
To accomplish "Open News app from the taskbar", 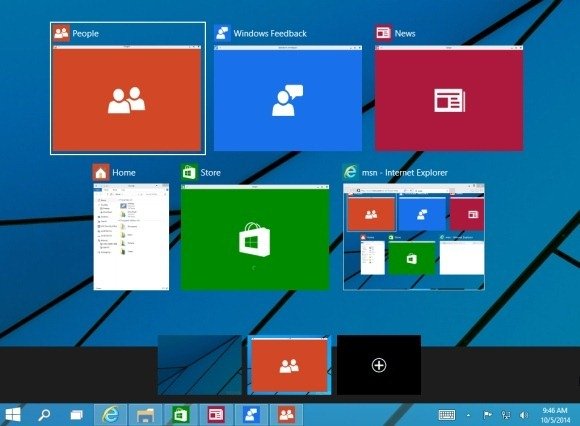I will pyautogui.click(x=216, y=415).
